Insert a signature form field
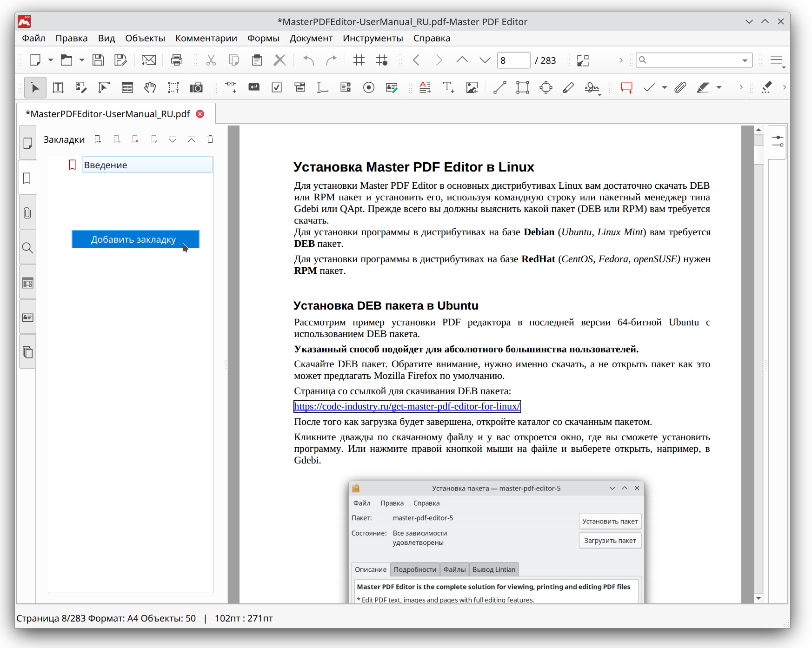This screenshot has width=812, height=648. 392,87
